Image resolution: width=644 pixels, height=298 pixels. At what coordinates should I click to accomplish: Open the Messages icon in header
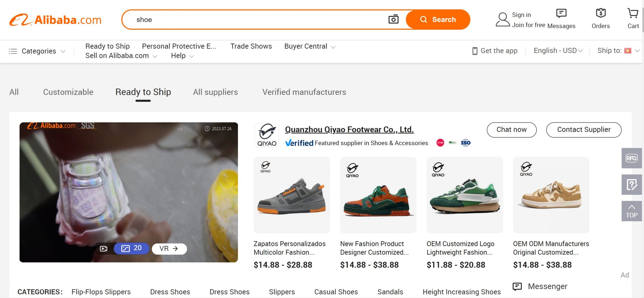tap(561, 14)
